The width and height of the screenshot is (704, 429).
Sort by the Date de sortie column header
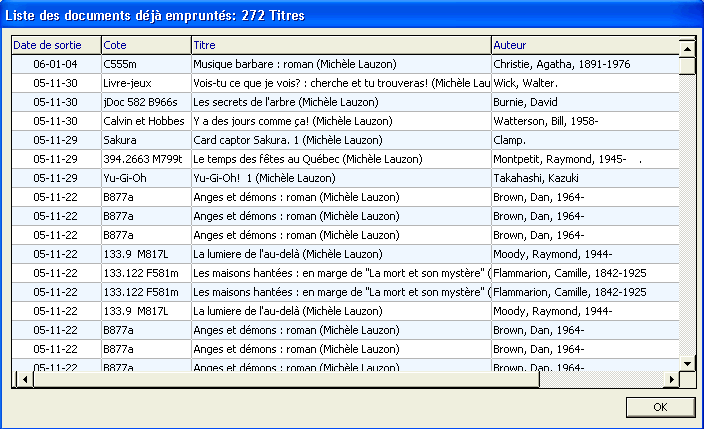point(56,46)
